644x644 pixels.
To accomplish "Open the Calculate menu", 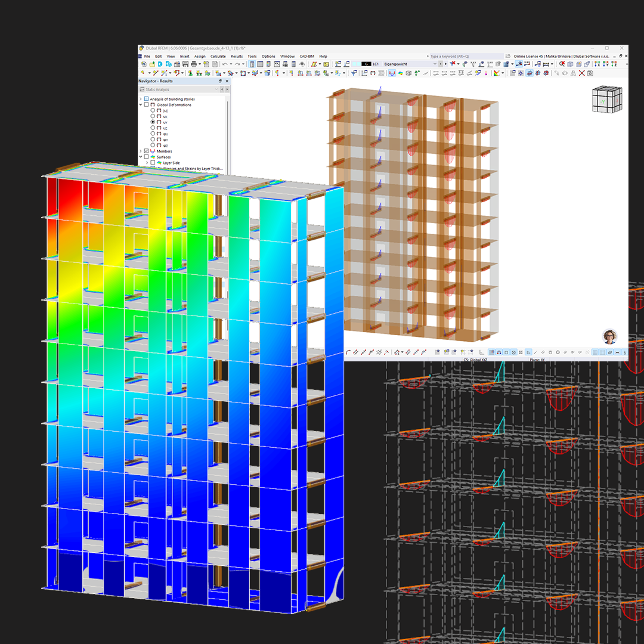I will pos(218,56).
